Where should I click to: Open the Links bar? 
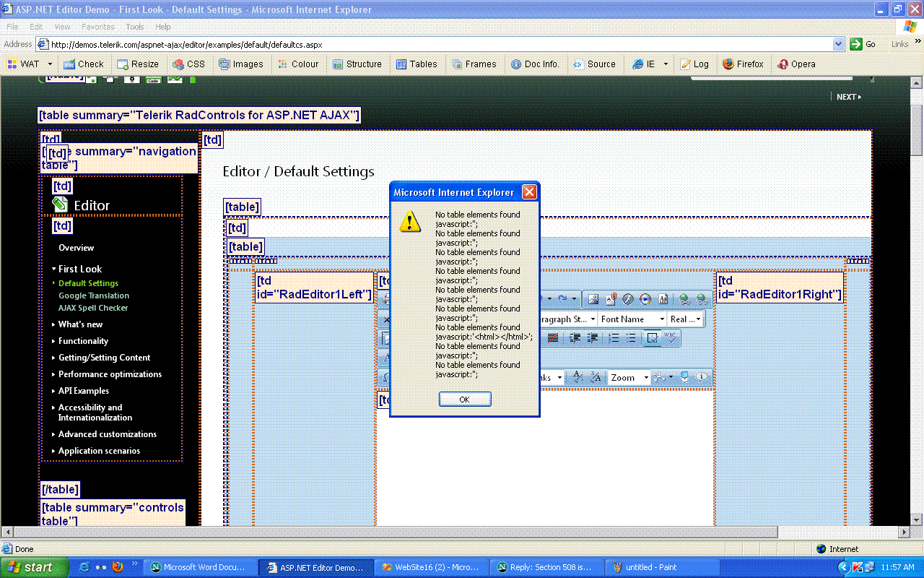click(x=899, y=44)
